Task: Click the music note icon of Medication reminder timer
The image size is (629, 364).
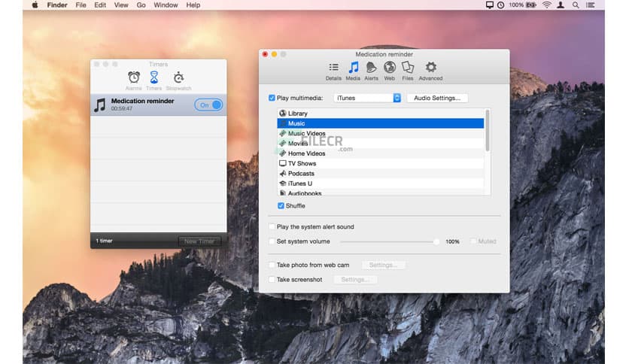Action: click(x=100, y=105)
